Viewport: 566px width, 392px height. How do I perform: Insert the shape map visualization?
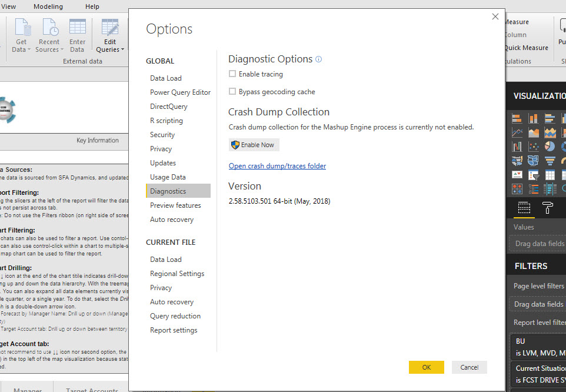pyautogui.click(x=533, y=160)
